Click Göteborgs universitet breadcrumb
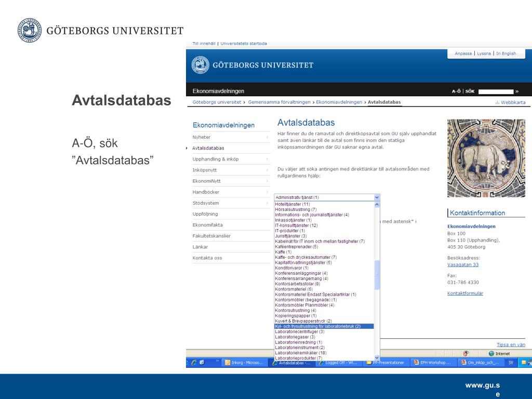Viewport: 532px width, 399px height. (x=217, y=102)
